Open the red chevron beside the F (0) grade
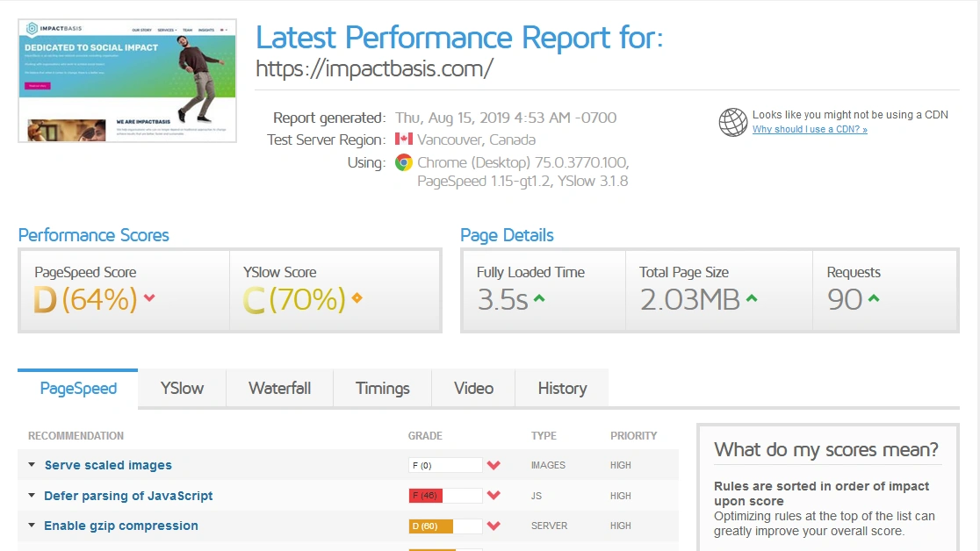 pyautogui.click(x=493, y=465)
